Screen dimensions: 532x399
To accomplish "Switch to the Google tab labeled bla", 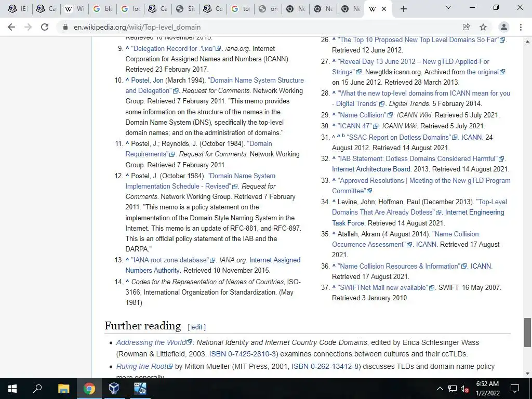I will pos(102,9).
